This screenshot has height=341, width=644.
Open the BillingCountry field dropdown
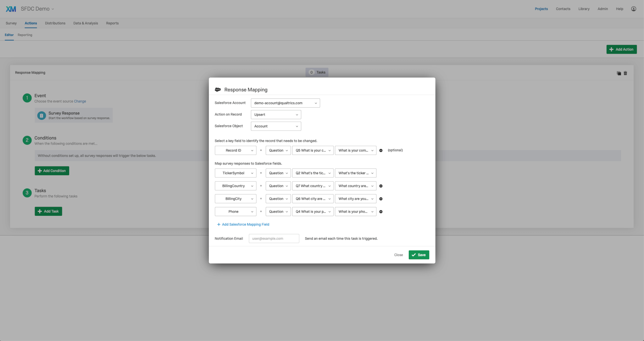[x=236, y=186]
